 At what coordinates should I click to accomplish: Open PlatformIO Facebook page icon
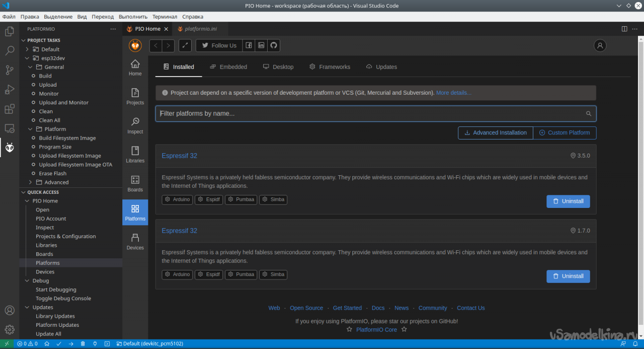coord(249,45)
